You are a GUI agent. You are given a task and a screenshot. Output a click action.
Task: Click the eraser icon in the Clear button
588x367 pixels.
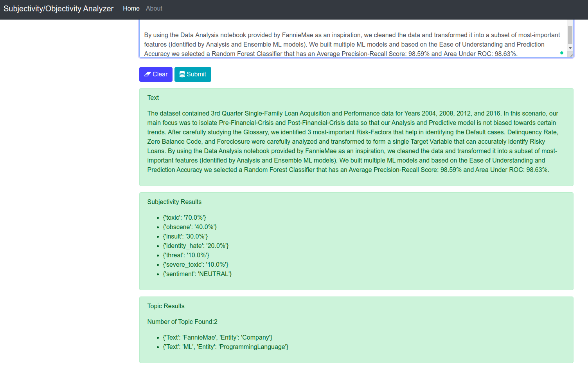click(147, 74)
